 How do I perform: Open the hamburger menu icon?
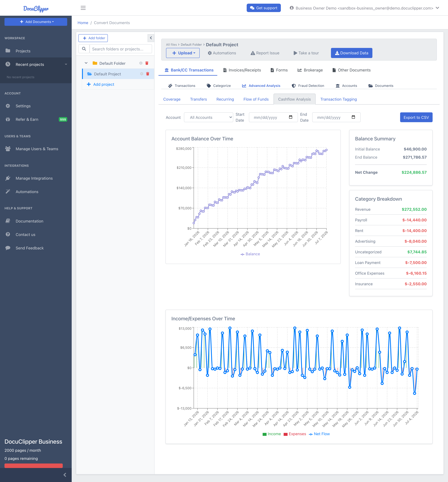coord(83,8)
